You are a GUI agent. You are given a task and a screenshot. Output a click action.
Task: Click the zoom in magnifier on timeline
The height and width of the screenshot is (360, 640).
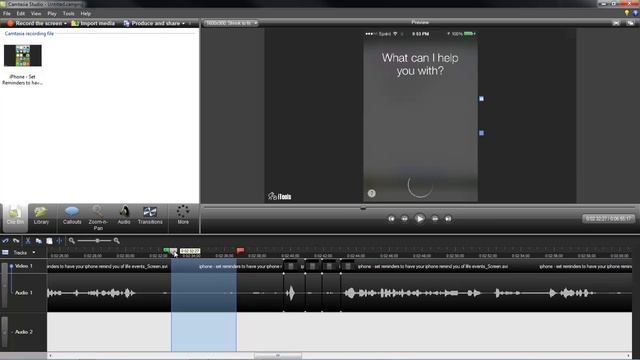coord(116,241)
